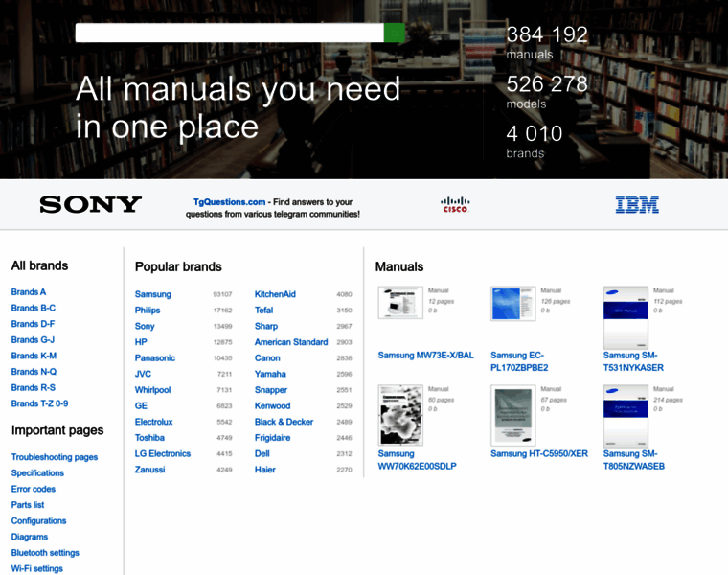
Task: Open Toshiba brand manuals
Action: [x=149, y=438]
